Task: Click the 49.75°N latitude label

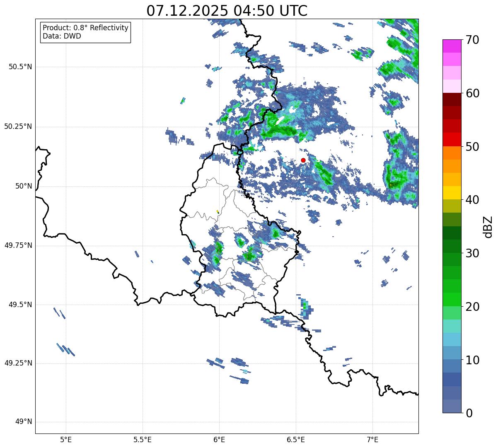Action: [18, 245]
